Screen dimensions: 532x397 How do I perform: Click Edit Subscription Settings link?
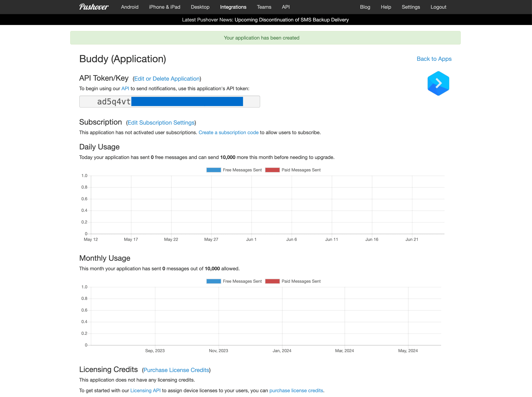point(161,123)
